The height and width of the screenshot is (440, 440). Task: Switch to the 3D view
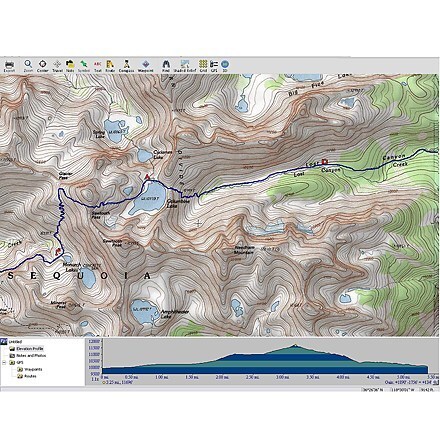(x=225, y=66)
